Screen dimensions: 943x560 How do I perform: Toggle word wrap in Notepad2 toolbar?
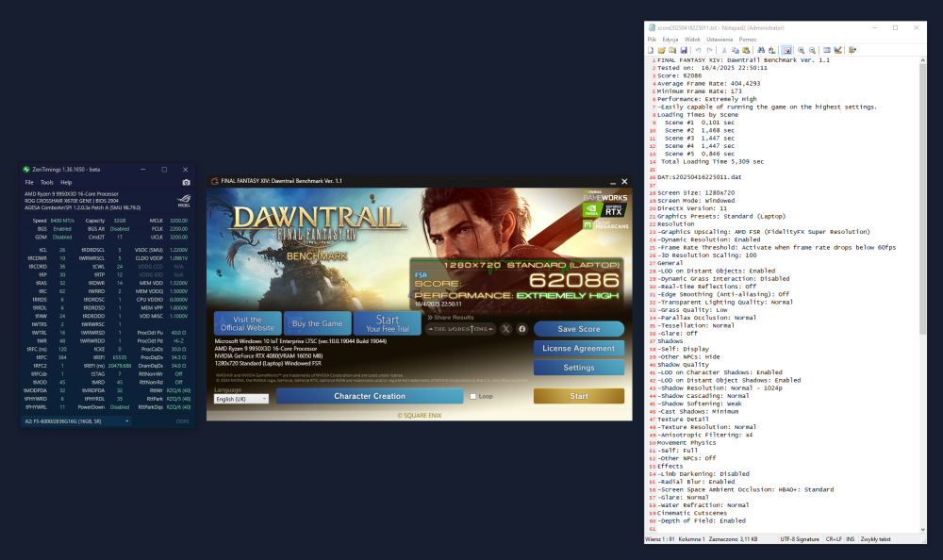tap(787, 50)
